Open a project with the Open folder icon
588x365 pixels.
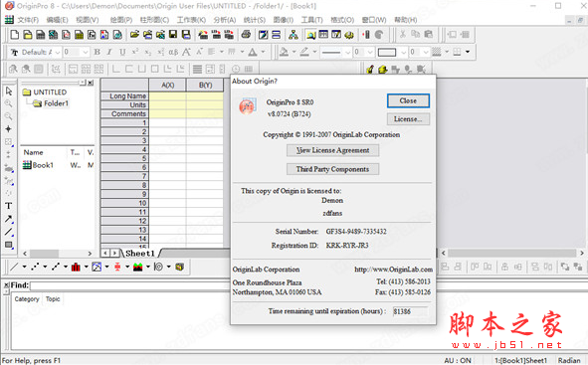click(x=134, y=35)
